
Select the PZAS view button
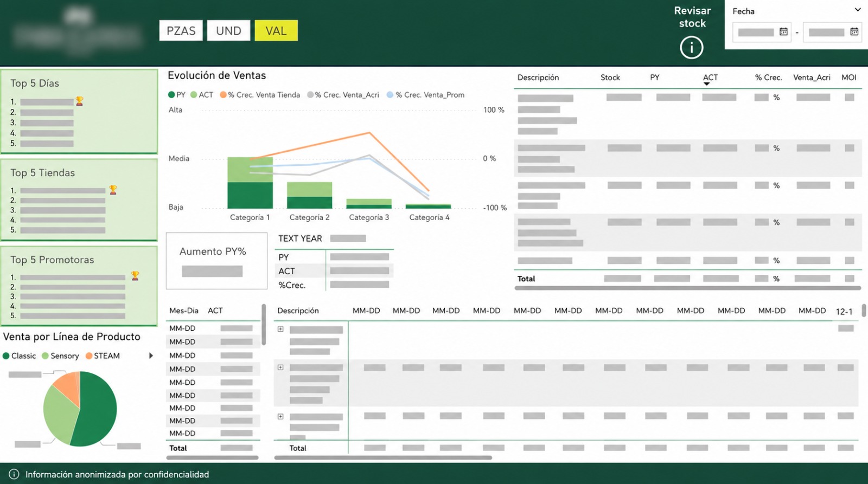[181, 31]
